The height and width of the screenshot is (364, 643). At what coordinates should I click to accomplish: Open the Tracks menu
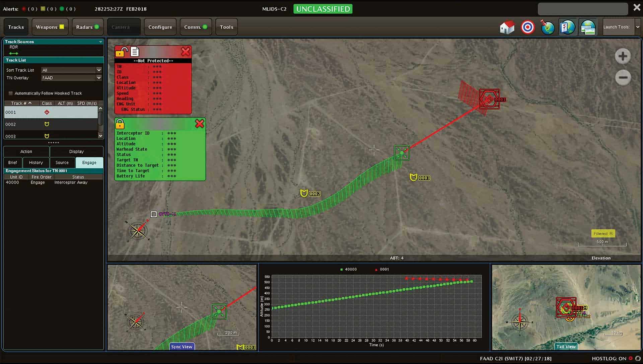pyautogui.click(x=16, y=27)
